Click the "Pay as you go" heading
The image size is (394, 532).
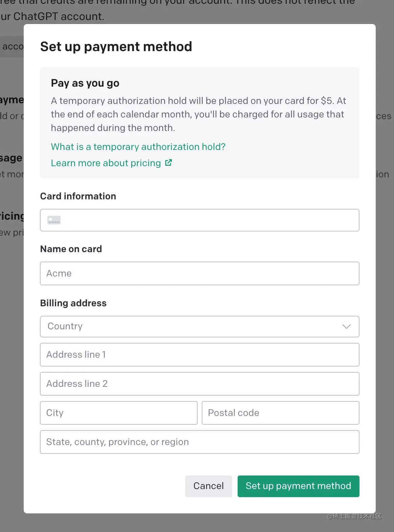click(x=85, y=83)
